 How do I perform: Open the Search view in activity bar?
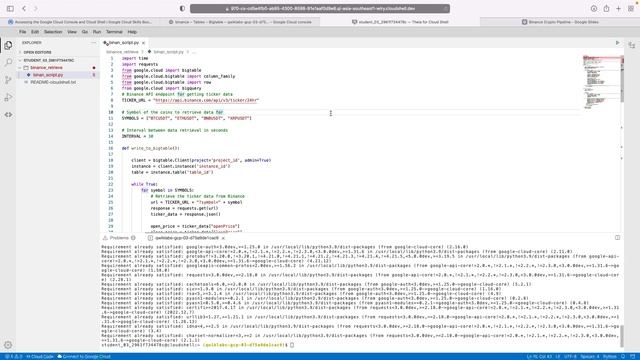[8, 62]
